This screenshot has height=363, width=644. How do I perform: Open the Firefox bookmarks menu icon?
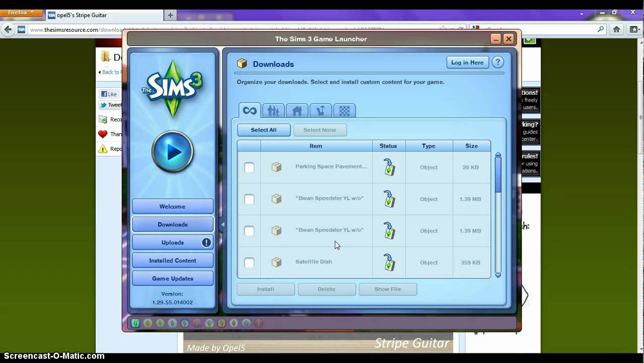click(x=634, y=29)
